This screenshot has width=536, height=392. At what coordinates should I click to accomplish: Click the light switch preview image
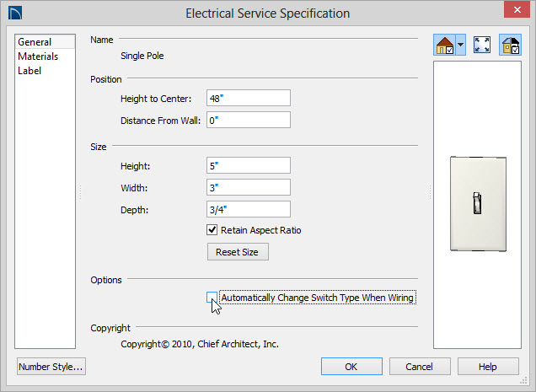coord(478,204)
